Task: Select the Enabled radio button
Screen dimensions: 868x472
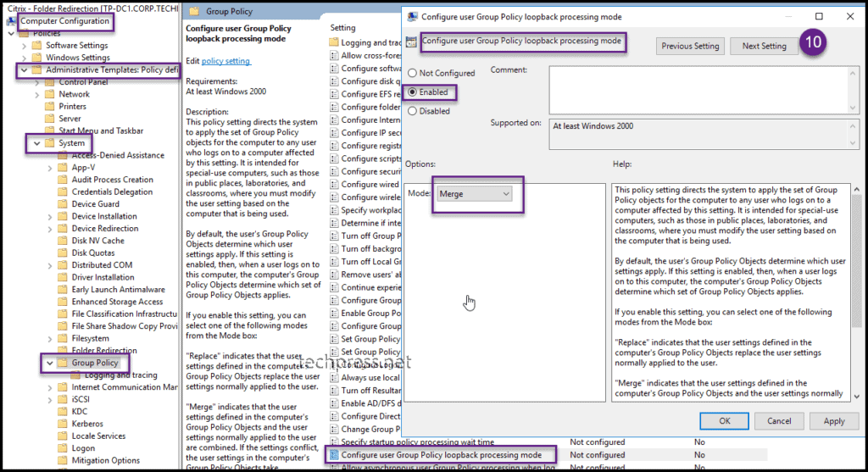Action: point(412,92)
